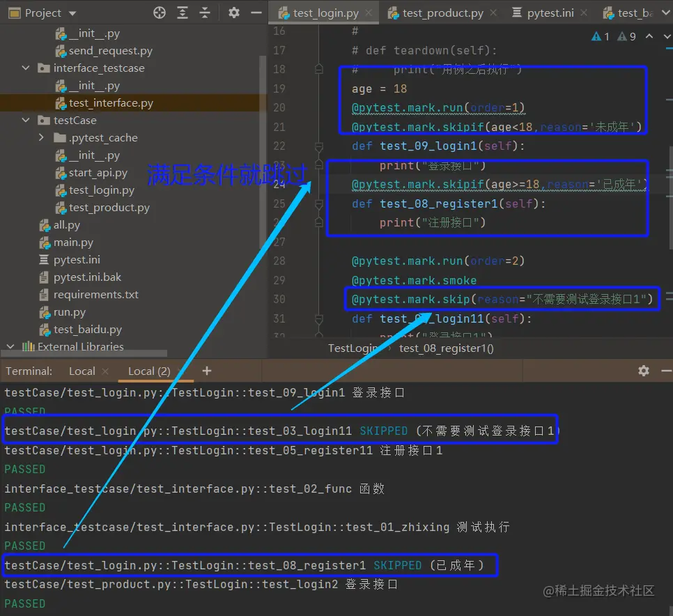Switch to the Local terminal tab
The image size is (673, 616).
(x=82, y=371)
